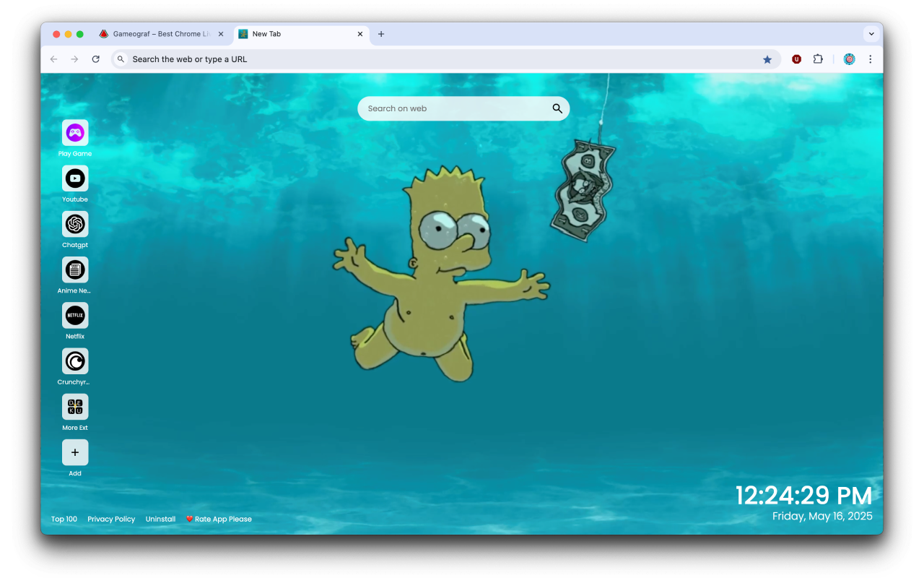Add a new shortcut tile
The image size is (924, 578).
75,452
